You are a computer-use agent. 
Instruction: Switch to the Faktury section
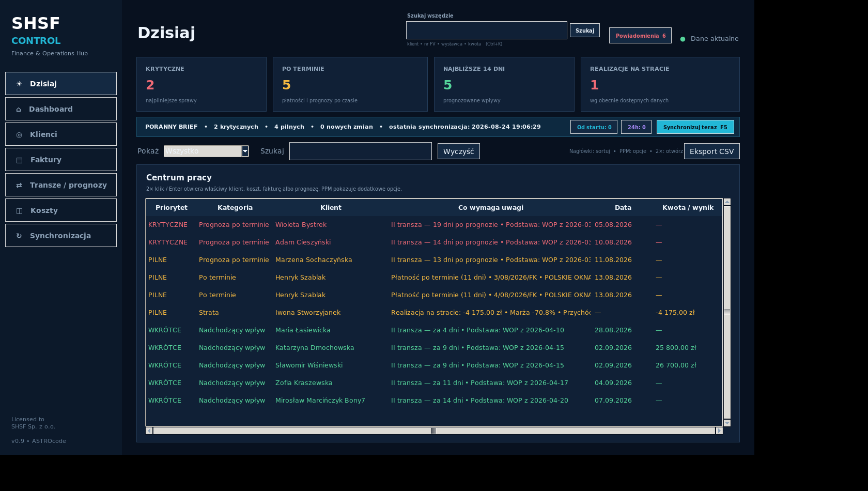tap(61, 160)
